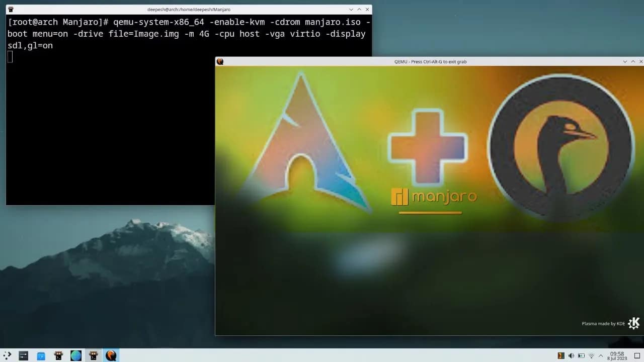Viewport: 644px width, 362px height.
Task: Click the show desktop button
Action: 636,355
